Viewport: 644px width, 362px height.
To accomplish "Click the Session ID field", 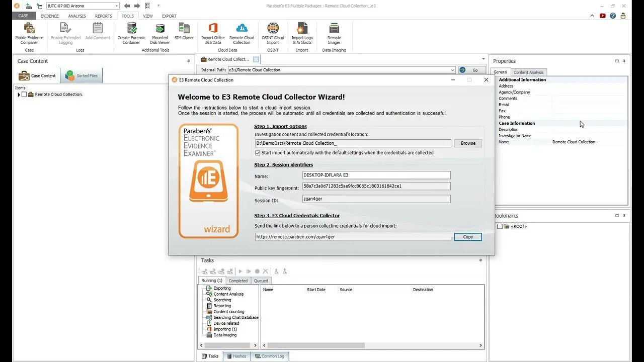I will 376,199.
